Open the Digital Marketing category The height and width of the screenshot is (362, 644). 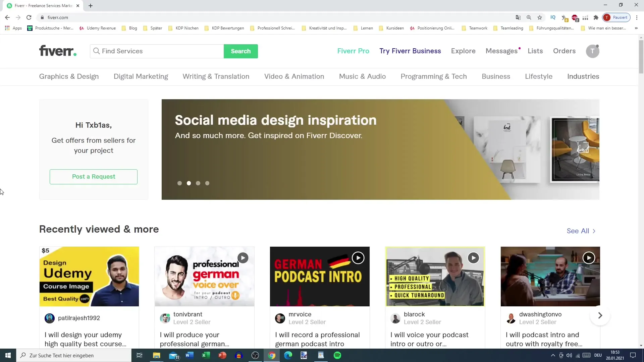(x=141, y=76)
